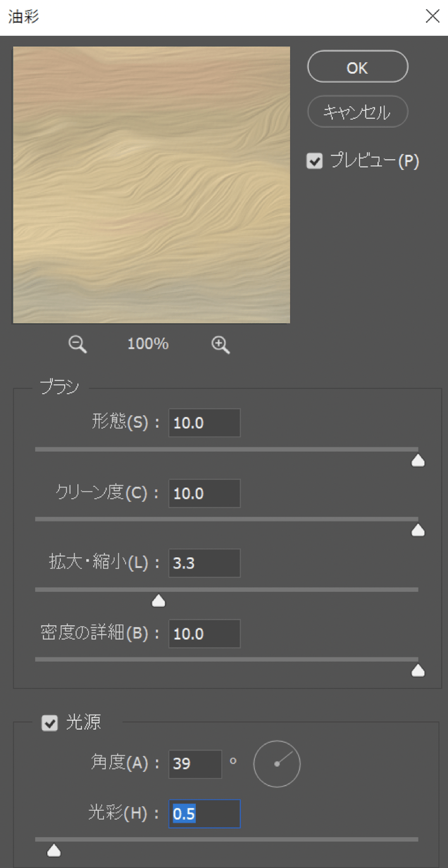The height and width of the screenshot is (868, 448).
Task: Click the 形態(S) slider handle
Action: [418, 460]
